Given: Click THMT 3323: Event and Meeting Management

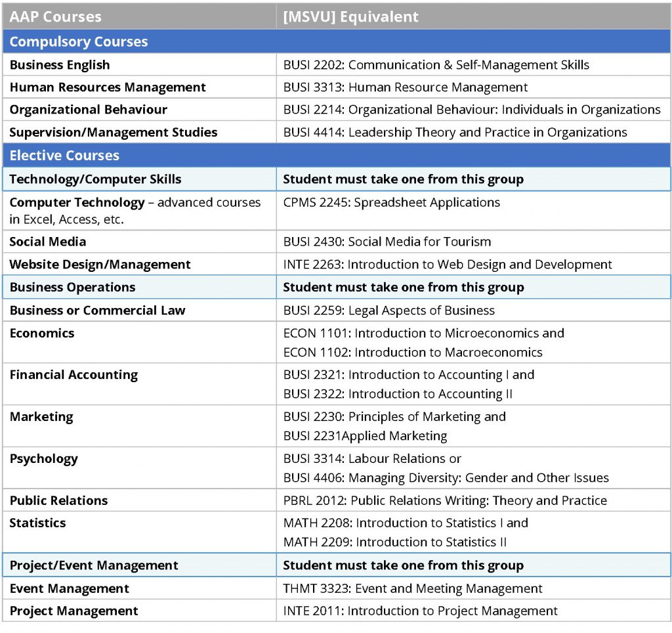Looking at the screenshot, I should [x=413, y=588].
